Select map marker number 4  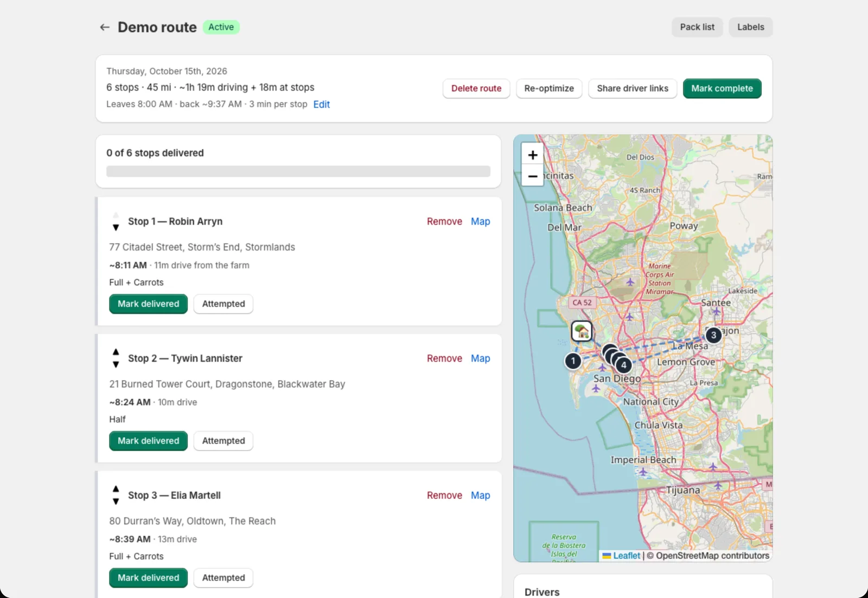click(624, 365)
